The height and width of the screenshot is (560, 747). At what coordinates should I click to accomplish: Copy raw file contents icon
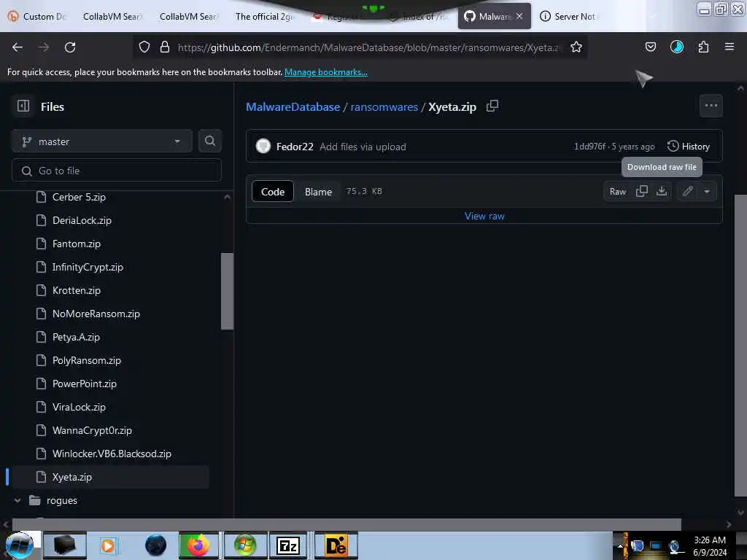tap(642, 191)
